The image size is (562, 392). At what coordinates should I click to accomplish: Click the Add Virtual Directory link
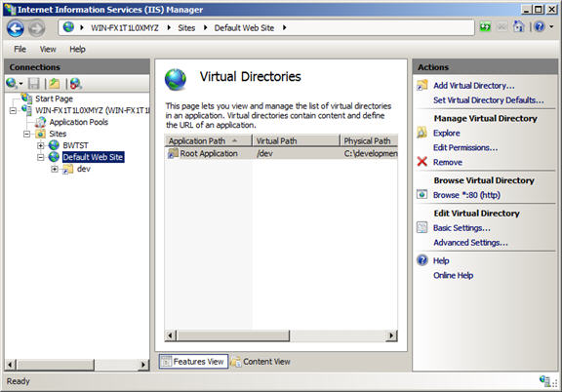tap(474, 86)
